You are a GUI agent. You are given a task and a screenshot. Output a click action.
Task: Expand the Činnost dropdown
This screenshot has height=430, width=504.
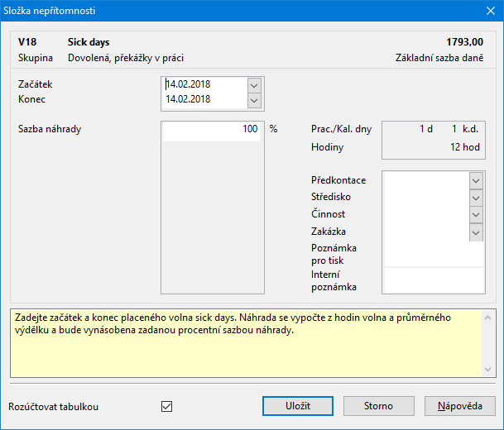476,215
